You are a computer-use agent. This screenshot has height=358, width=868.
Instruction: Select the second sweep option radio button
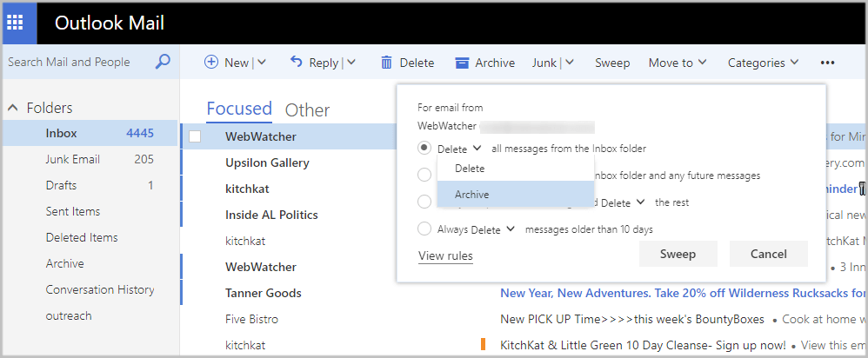click(x=424, y=175)
